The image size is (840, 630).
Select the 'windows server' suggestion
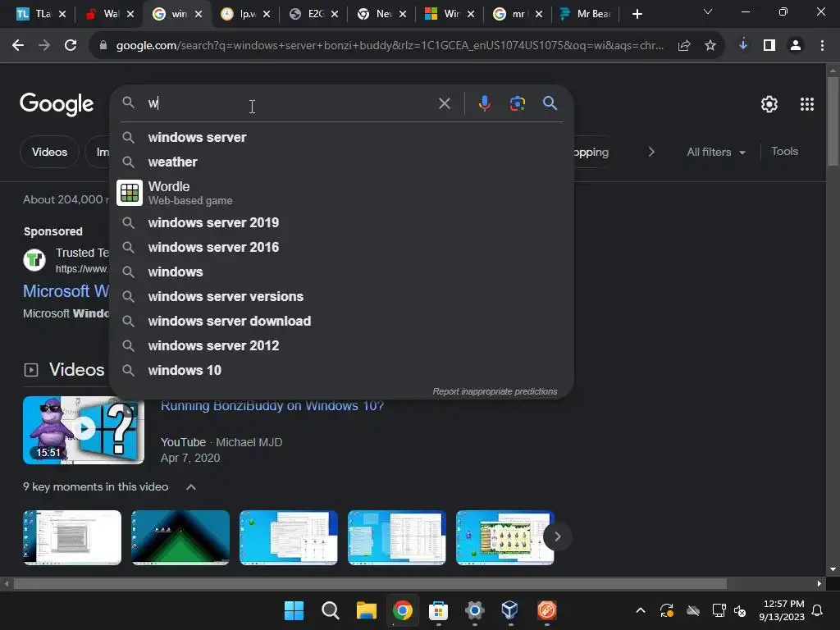pos(341,138)
